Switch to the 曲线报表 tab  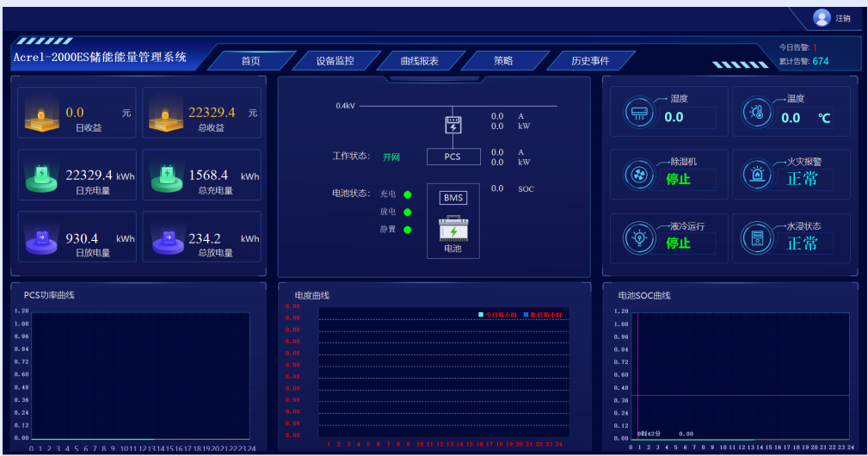click(419, 61)
